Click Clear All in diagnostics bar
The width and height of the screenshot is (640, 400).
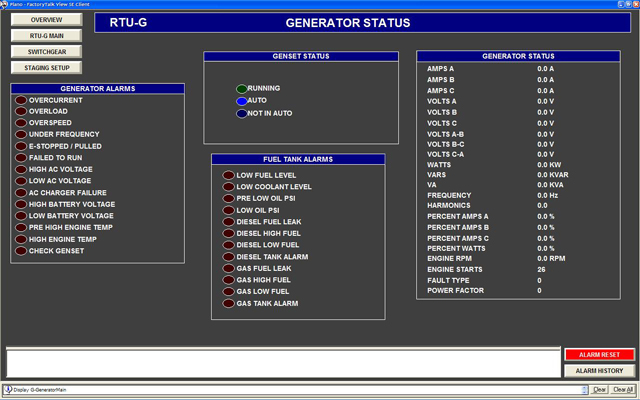click(x=623, y=389)
